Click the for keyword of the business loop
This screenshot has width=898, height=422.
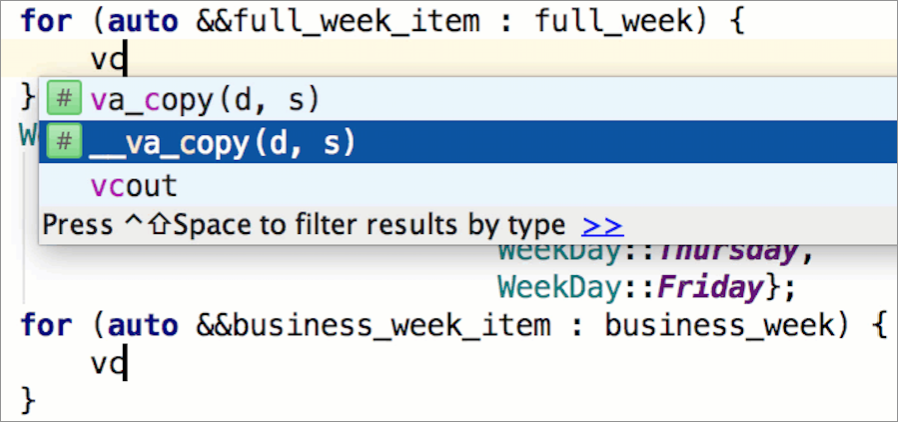click(x=46, y=326)
